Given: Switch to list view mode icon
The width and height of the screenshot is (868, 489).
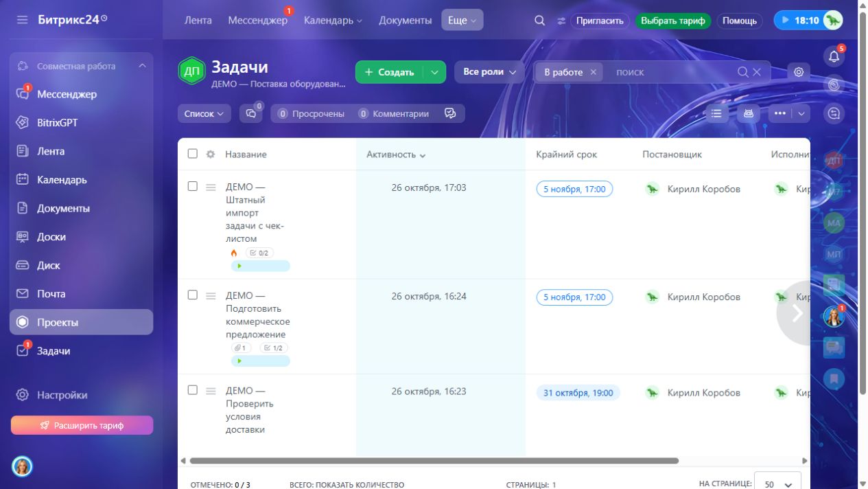Looking at the screenshot, I should tap(716, 113).
